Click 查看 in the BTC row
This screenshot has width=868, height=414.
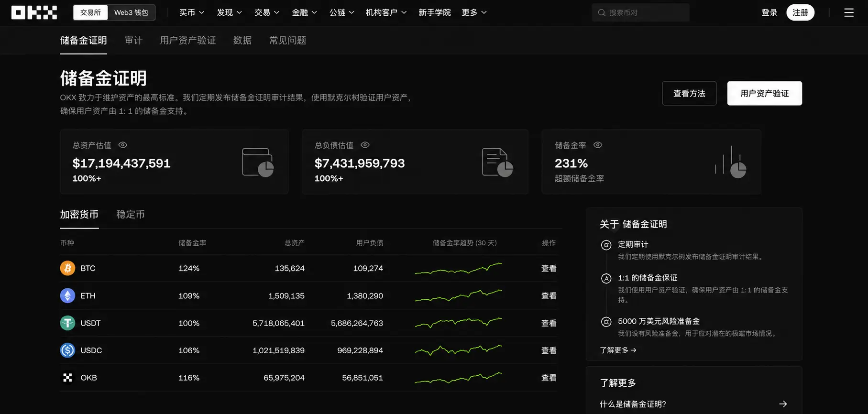549,268
